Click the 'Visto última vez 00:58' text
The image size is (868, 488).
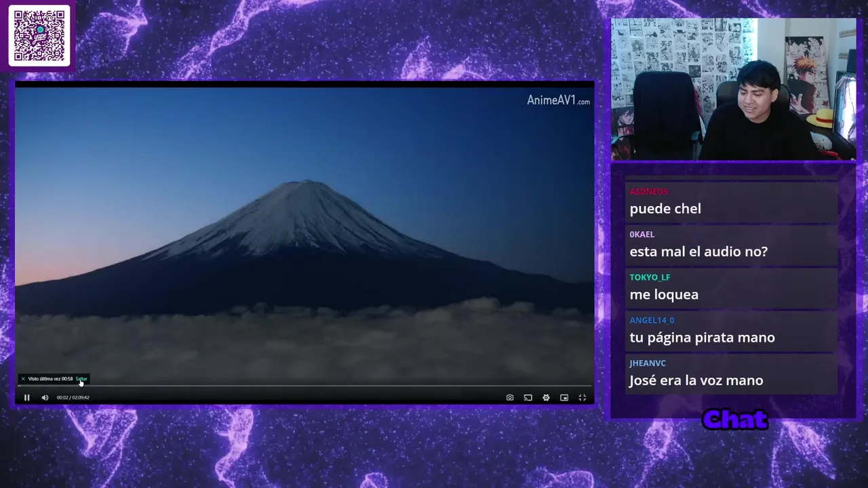(x=50, y=379)
